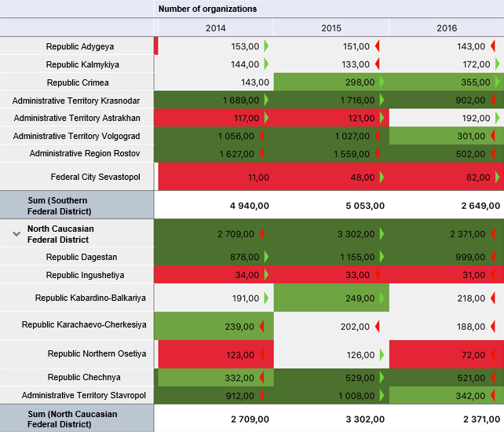Select Administrative Territory Astrakhan row label
This screenshot has width=504, height=432.
(77, 118)
